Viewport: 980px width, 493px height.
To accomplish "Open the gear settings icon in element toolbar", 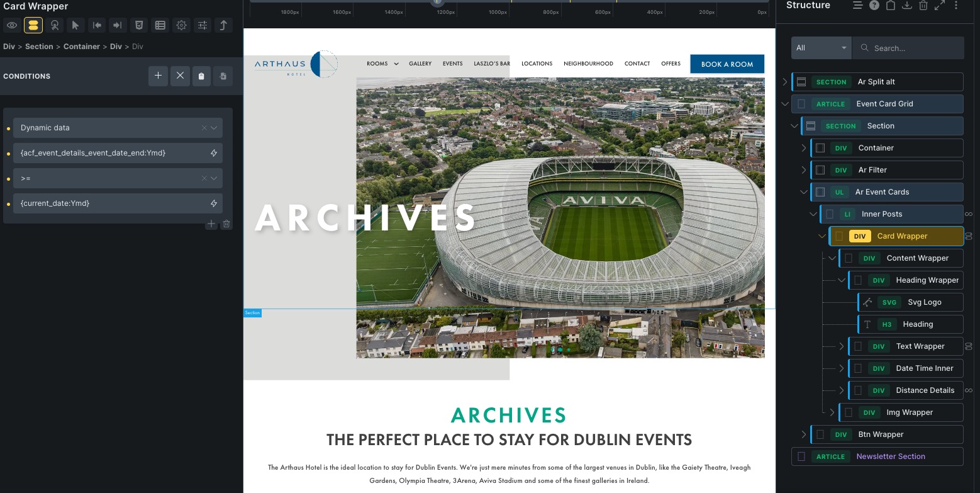I will [182, 25].
